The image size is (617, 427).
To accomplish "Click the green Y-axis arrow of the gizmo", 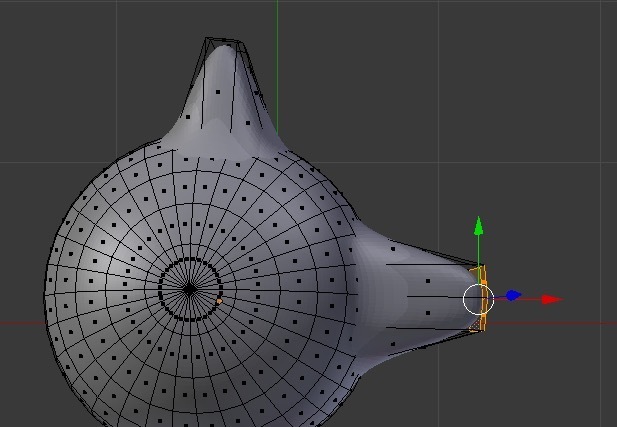I will (478, 226).
